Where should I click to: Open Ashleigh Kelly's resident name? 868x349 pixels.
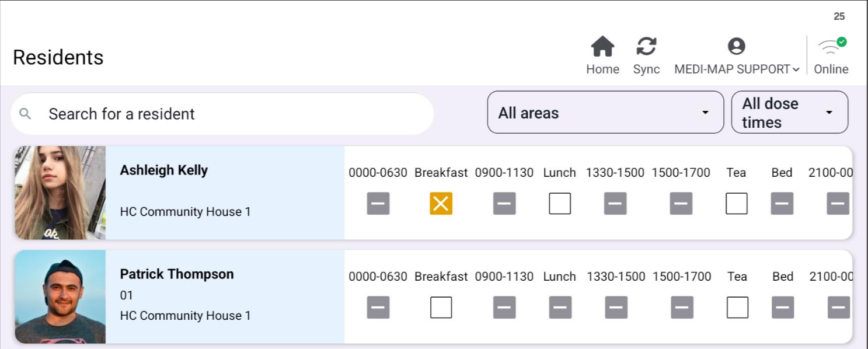click(163, 170)
